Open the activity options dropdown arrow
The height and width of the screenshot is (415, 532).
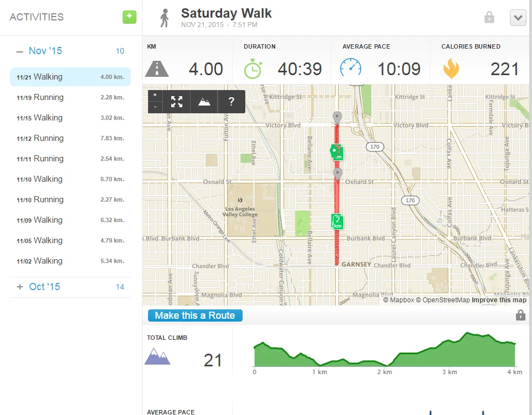[518, 18]
